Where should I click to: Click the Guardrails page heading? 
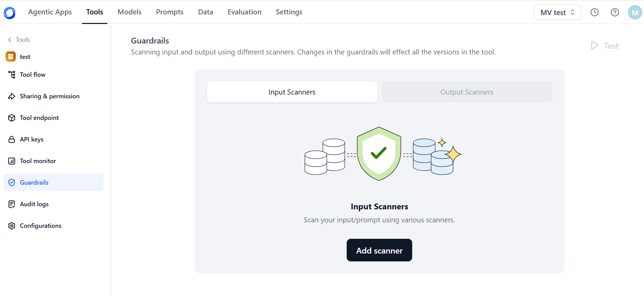coord(150,41)
